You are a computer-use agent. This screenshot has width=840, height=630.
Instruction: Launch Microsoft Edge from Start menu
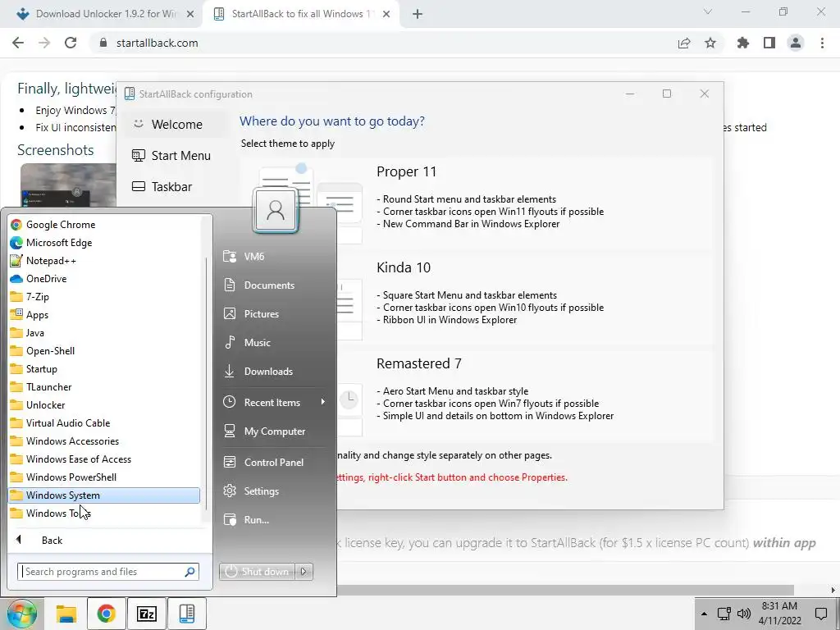(x=104, y=243)
